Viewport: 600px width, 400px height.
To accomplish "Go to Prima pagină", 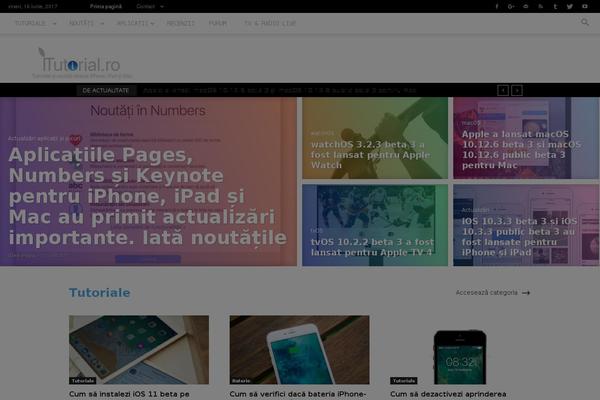I will pyautogui.click(x=106, y=7).
